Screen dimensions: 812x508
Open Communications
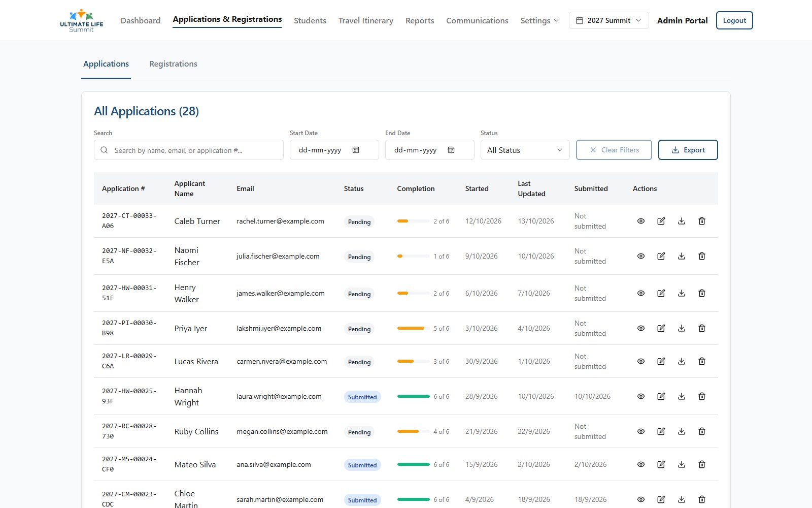coord(477,20)
